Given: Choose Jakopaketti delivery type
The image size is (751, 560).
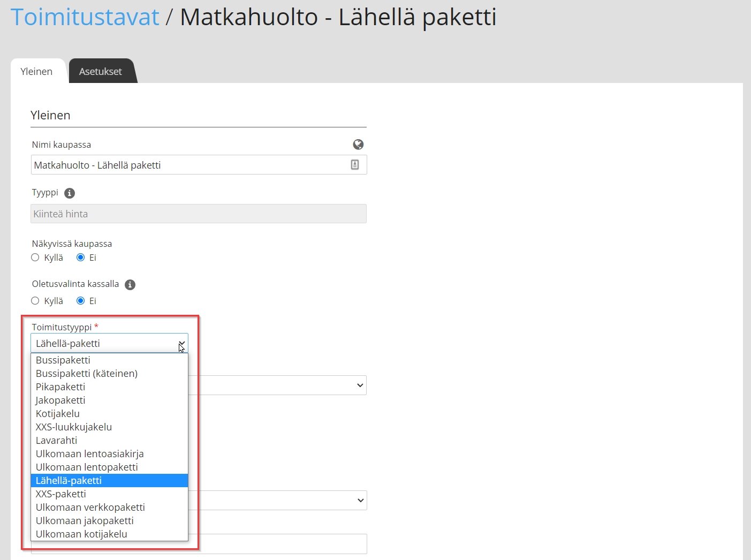Looking at the screenshot, I should pos(109,400).
